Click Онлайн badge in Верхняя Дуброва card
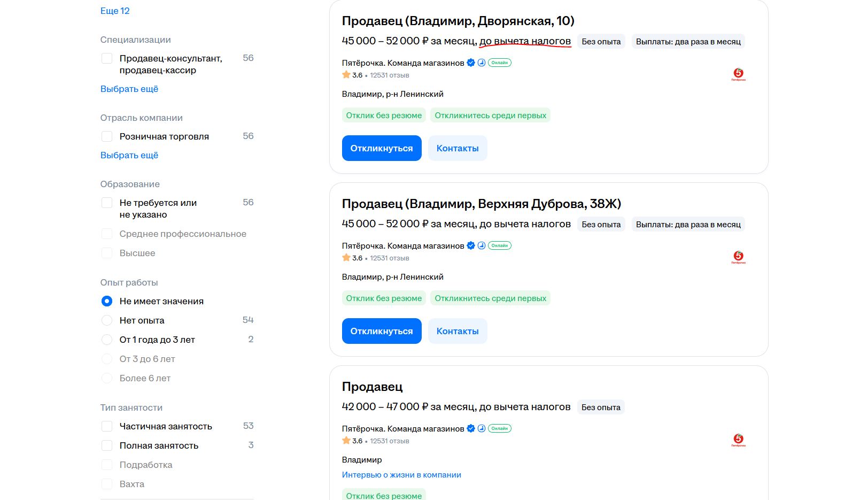Viewport: 868px width, 500px height. coord(500,245)
